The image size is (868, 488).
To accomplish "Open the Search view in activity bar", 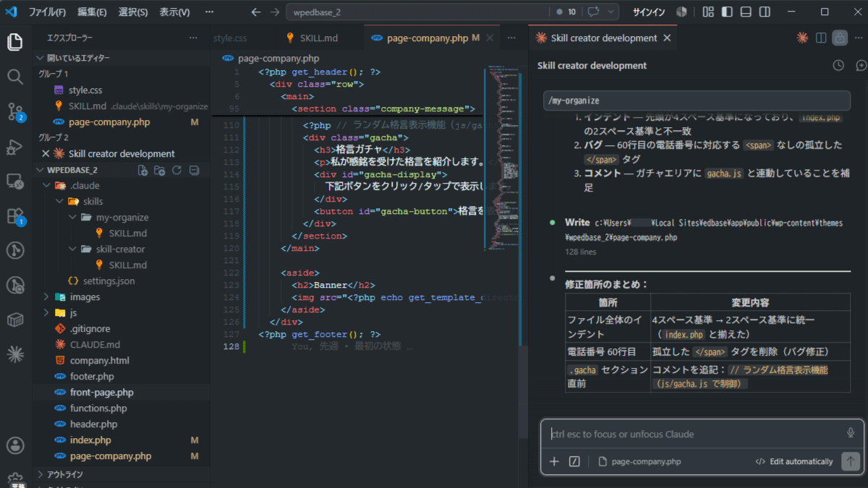I will pyautogui.click(x=15, y=77).
